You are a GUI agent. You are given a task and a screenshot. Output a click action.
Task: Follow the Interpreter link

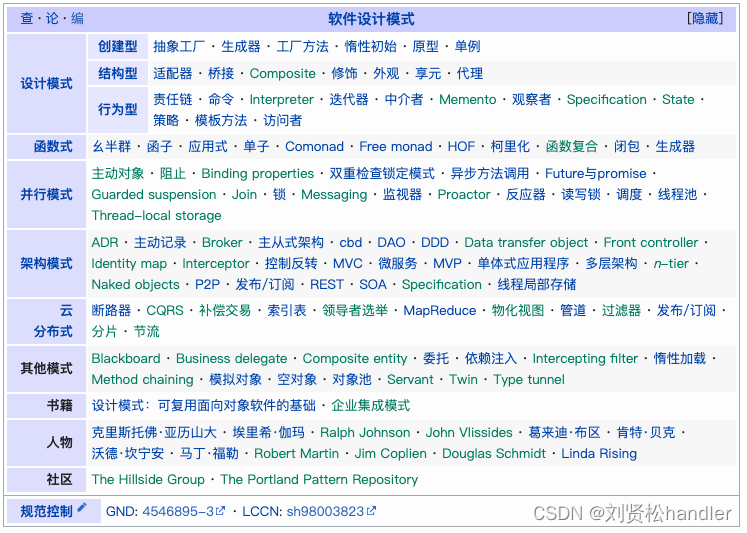click(282, 100)
